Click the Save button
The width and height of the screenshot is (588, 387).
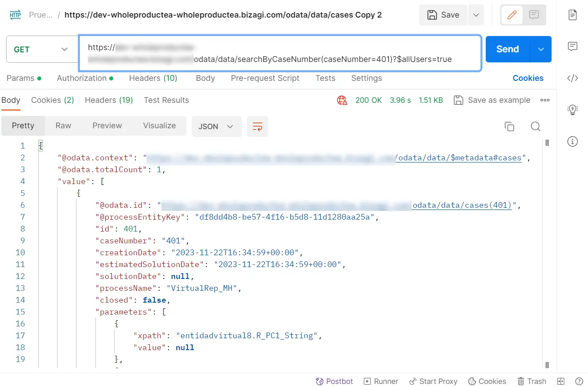tap(444, 15)
